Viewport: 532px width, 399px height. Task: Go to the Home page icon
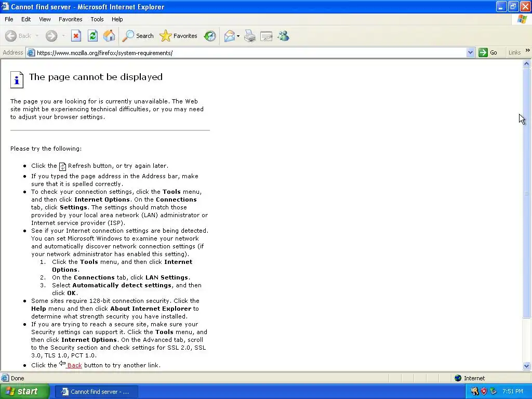point(109,36)
